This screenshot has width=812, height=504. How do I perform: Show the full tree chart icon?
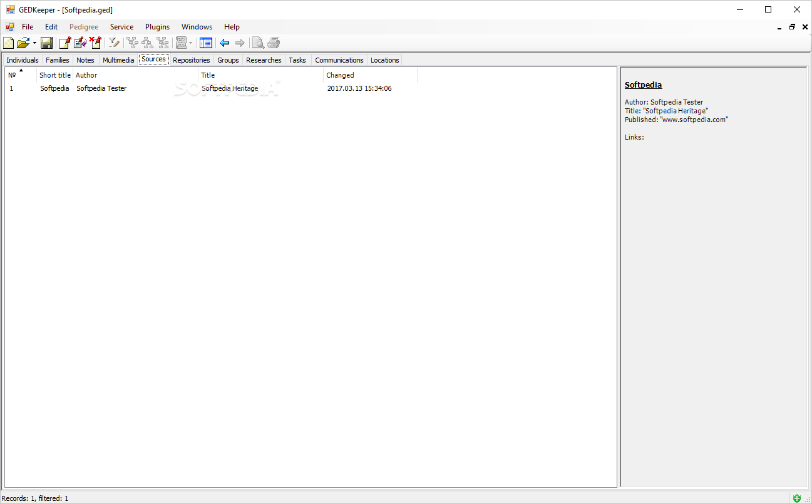pos(162,43)
